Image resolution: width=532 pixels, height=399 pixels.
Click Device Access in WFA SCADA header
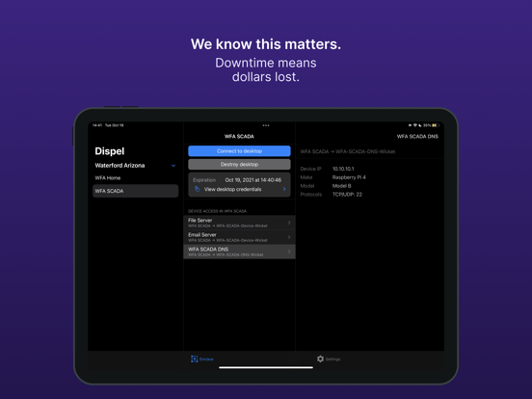point(217,211)
